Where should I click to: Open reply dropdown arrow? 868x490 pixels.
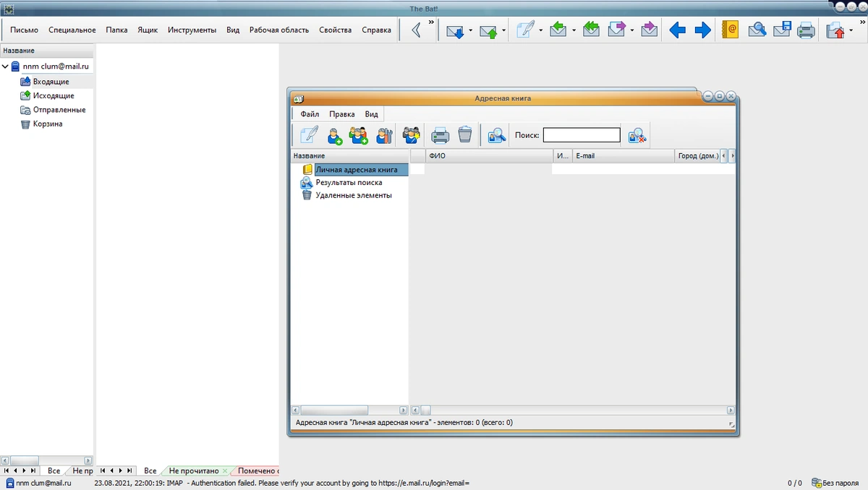click(574, 30)
